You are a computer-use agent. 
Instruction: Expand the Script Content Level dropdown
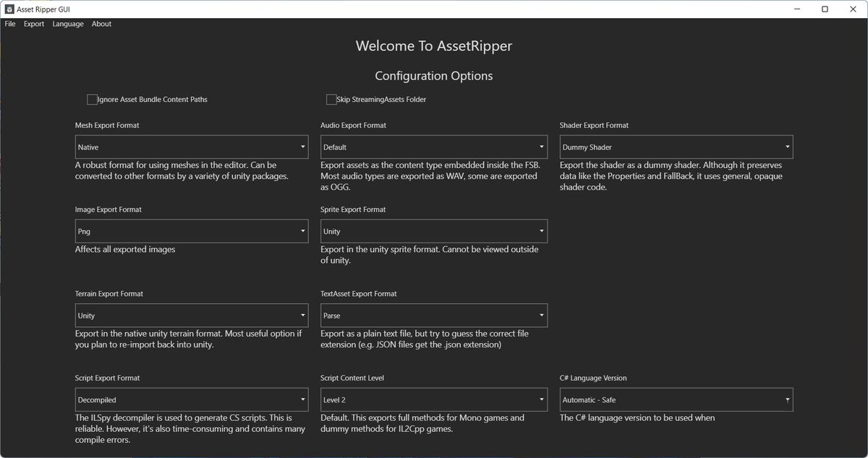(434, 399)
